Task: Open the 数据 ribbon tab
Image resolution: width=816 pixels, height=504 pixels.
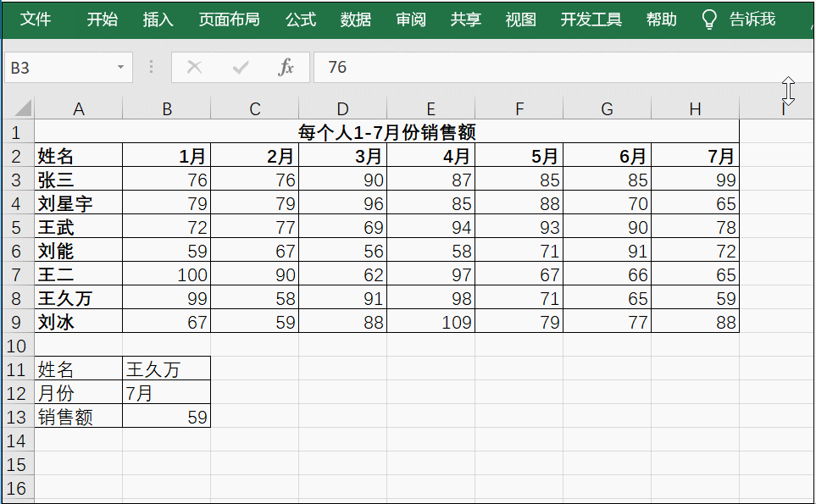Action: pos(356,19)
